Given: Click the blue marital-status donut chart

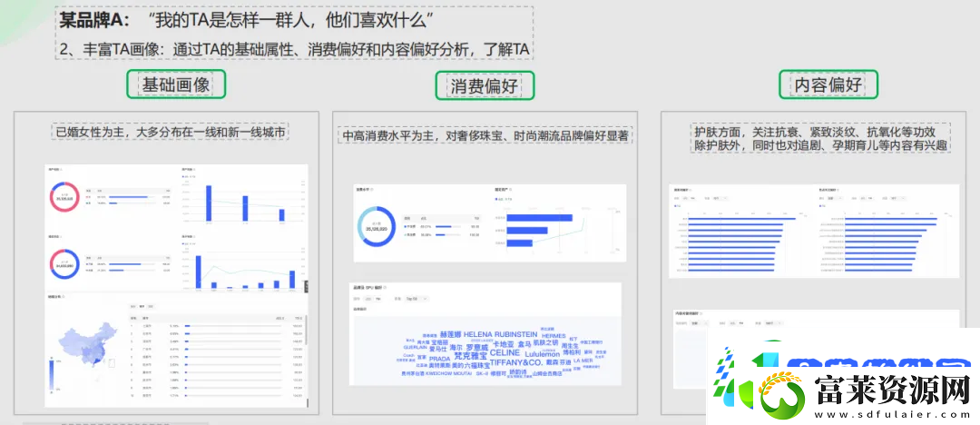Looking at the screenshot, I should click(x=64, y=264).
